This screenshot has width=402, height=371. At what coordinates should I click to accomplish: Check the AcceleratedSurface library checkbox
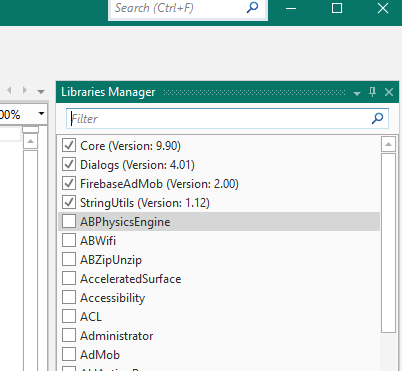pos(69,278)
